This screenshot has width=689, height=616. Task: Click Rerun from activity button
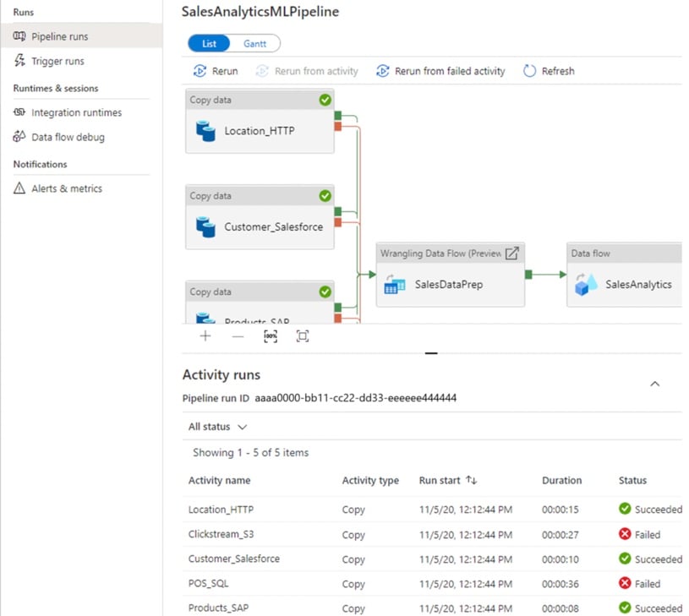[307, 71]
